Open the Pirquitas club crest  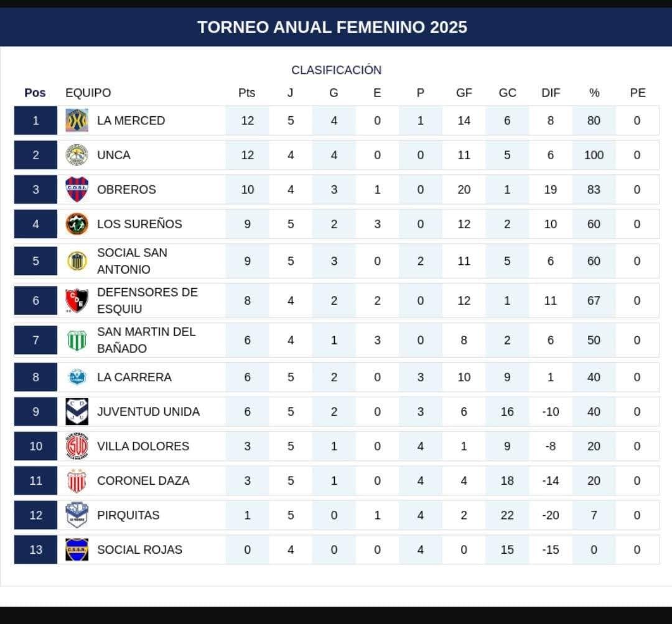click(77, 515)
